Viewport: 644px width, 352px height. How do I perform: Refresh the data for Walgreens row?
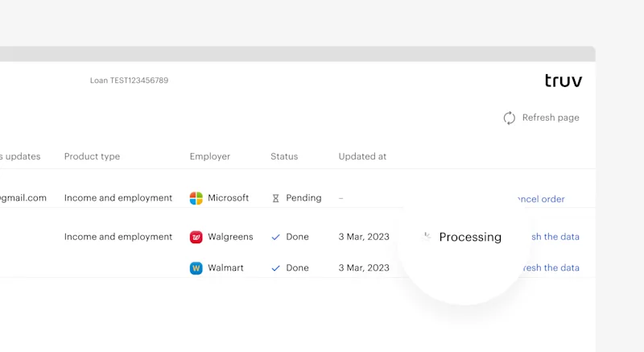click(555, 237)
